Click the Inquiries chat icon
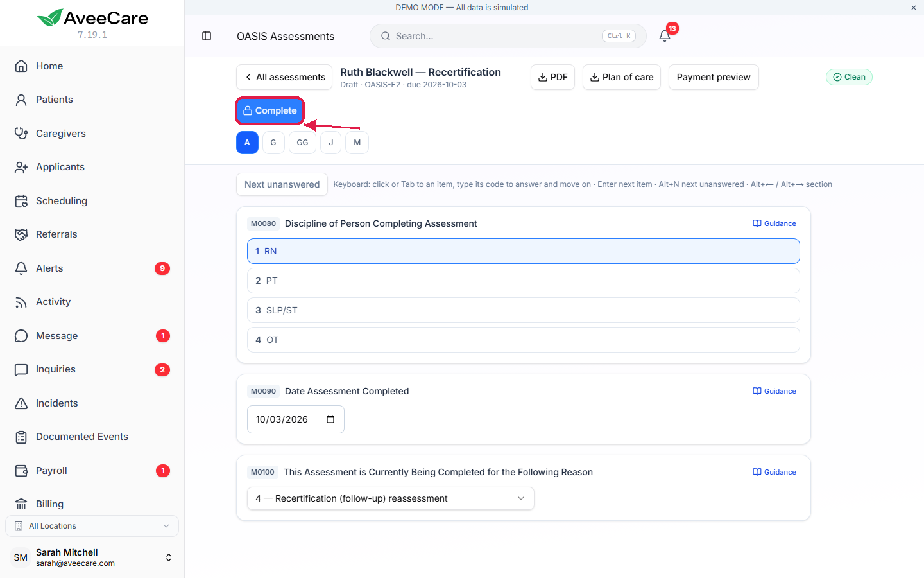The height and width of the screenshot is (578, 924). tap(21, 369)
